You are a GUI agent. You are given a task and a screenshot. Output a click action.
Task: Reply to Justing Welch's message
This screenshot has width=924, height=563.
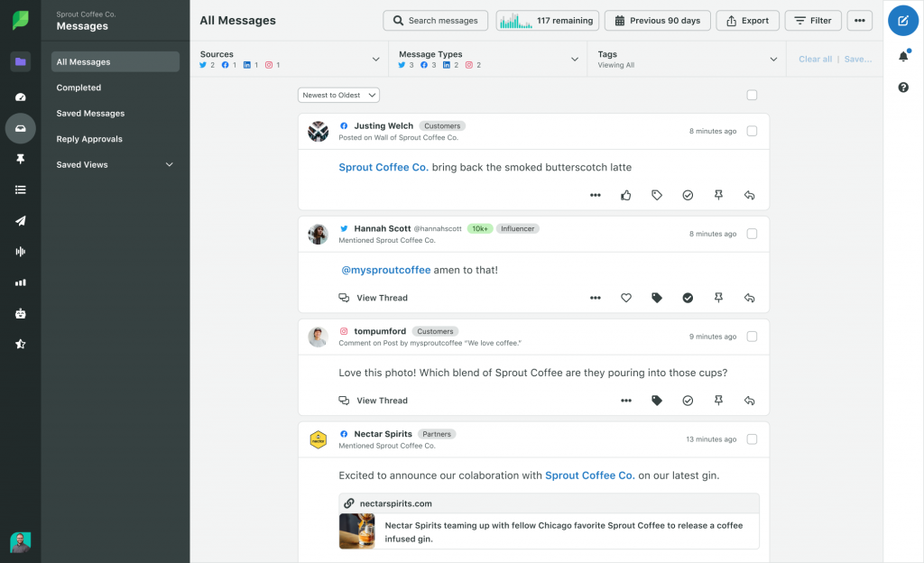749,195
